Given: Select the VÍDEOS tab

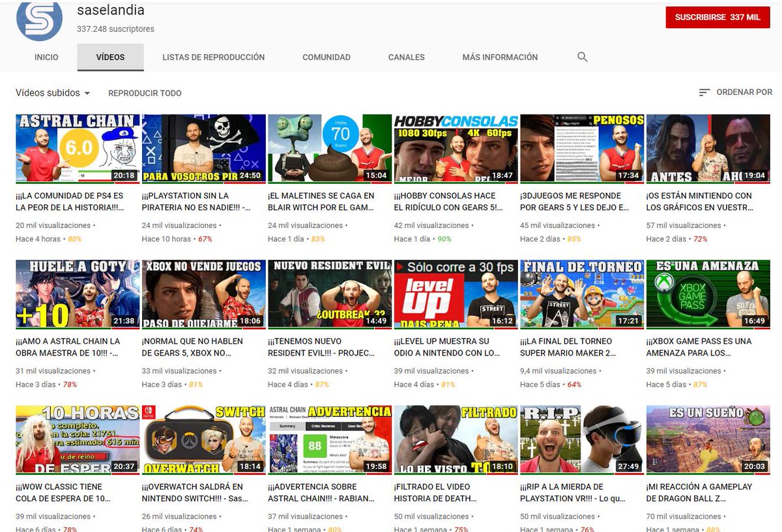Looking at the screenshot, I should 110,57.
